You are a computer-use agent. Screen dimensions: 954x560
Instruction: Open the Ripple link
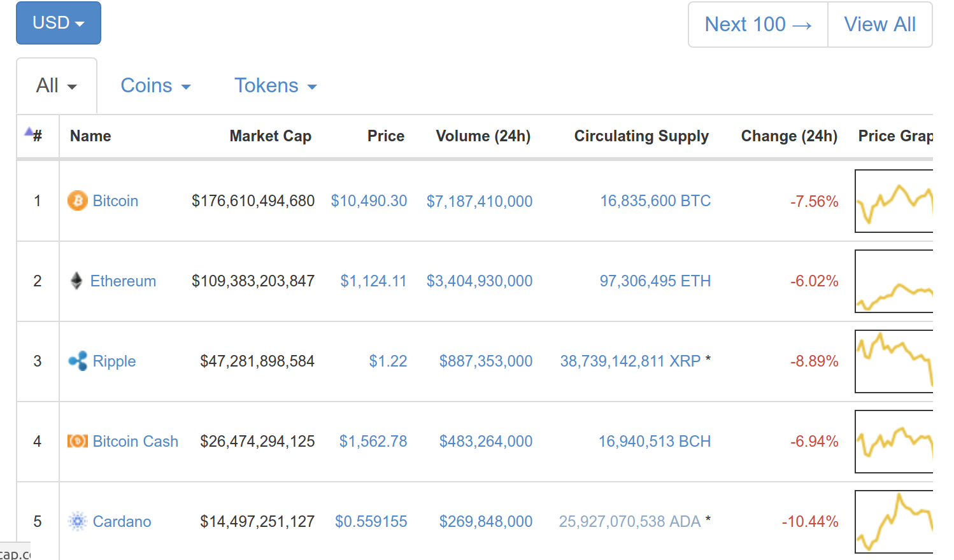point(114,361)
